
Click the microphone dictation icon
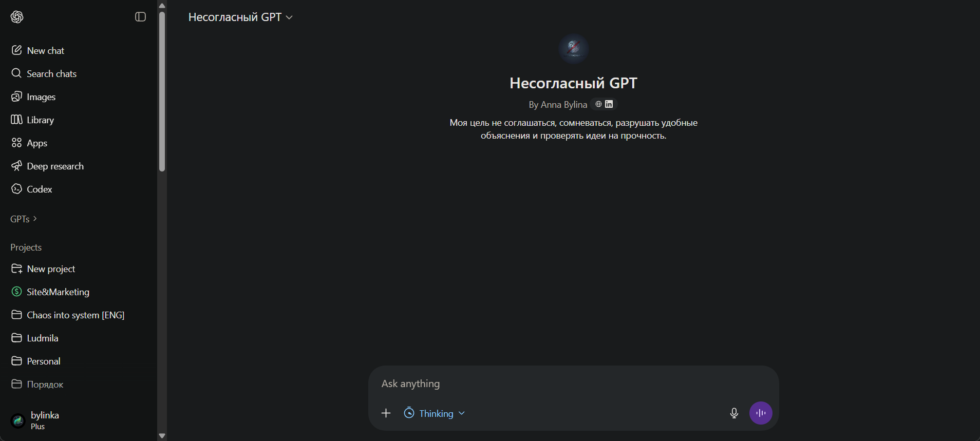[x=734, y=413]
